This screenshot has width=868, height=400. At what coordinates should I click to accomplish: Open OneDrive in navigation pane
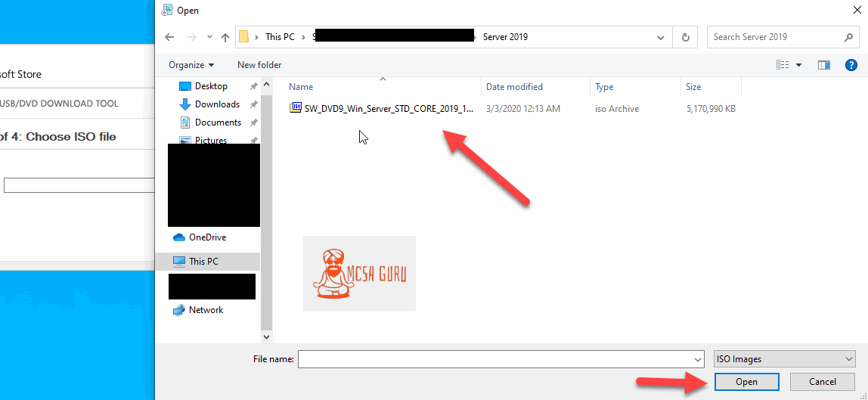click(208, 237)
